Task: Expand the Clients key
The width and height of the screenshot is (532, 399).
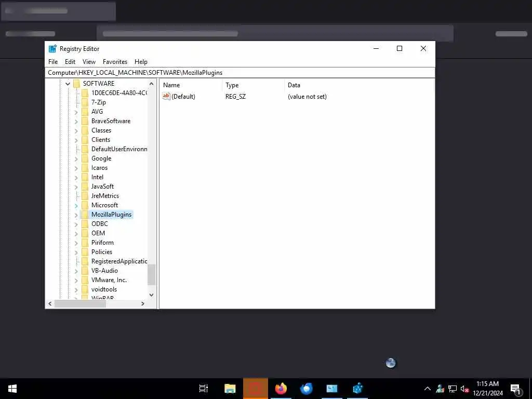Action: [x=76, y=140]
